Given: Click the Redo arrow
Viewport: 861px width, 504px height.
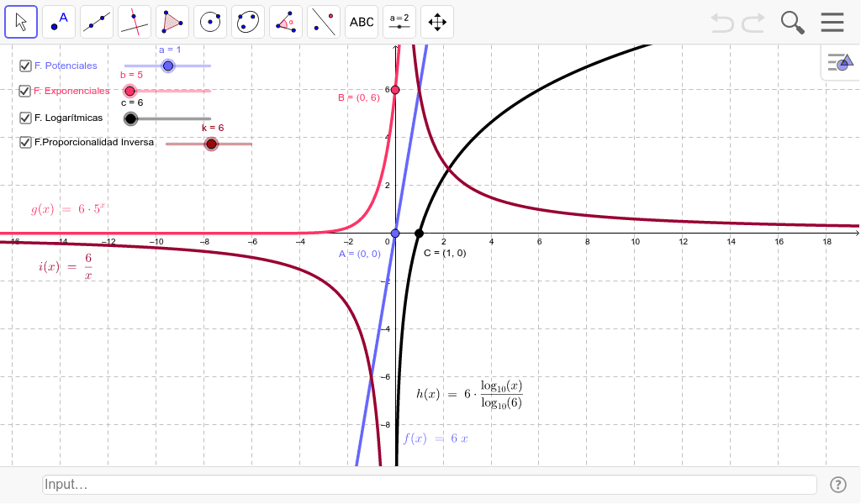Looking at the screenshot, I should click(x=753, y=23).
